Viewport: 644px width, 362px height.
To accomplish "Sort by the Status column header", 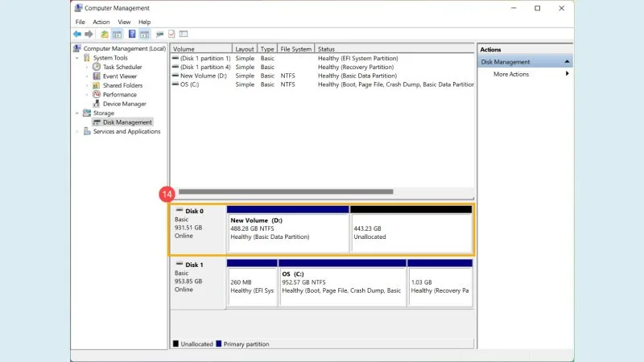I will click(x=394, y=49).
